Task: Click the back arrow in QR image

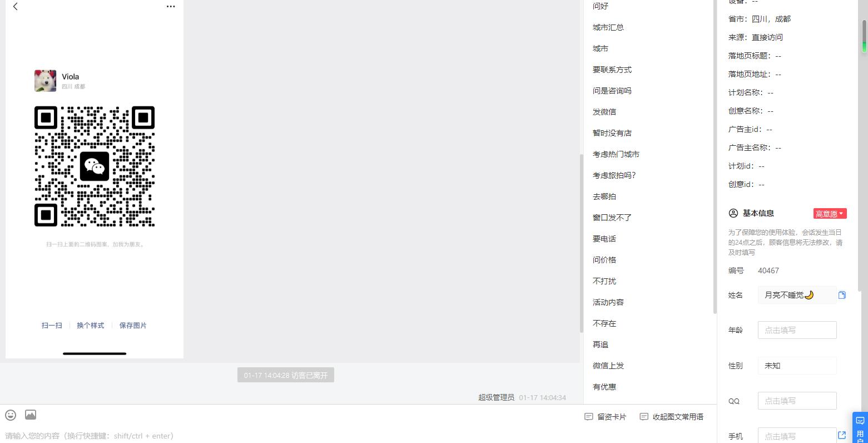Action: [16, 7]
